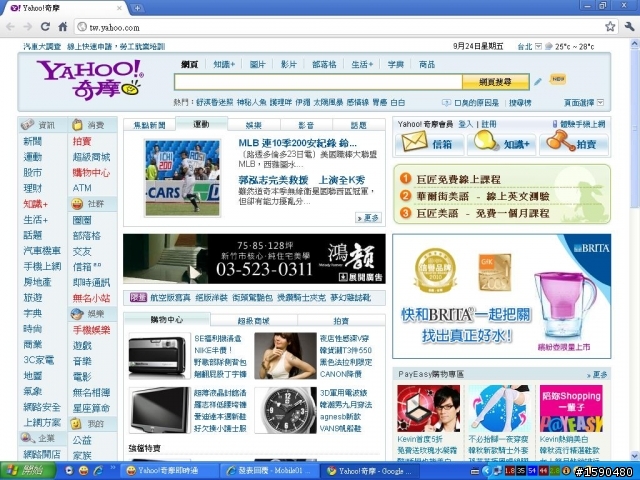Click the digital camera product thumbnail

point(160,356)
